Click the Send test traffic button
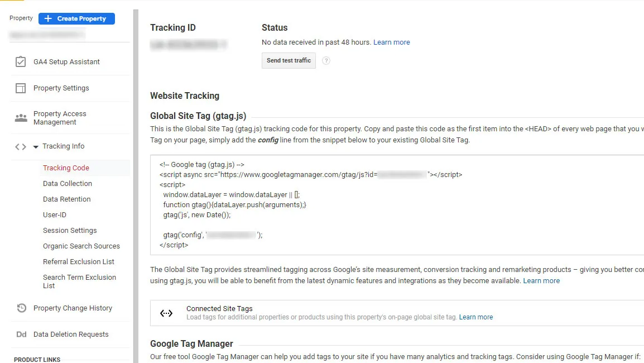This screenshot has height=363, width=644. point(289,60)
